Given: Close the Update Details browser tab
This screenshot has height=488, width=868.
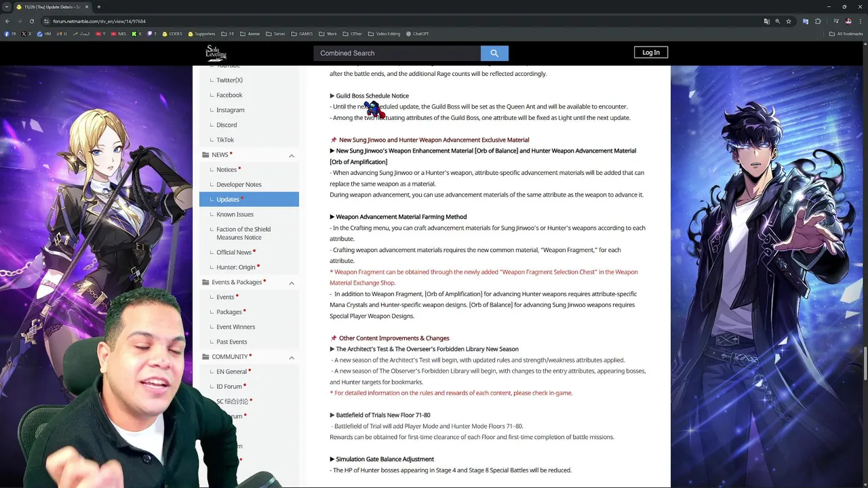Looking at the screenshot, I should pos(87,7).
